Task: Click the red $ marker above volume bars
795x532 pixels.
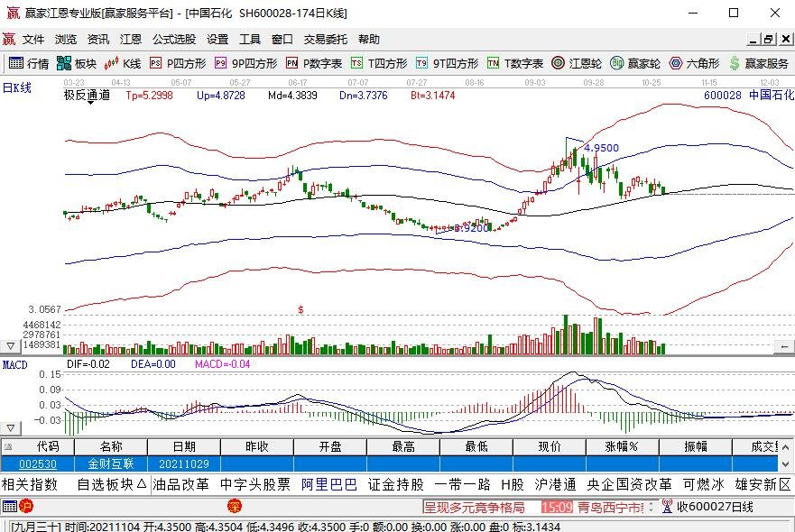Action: point(300,309)
